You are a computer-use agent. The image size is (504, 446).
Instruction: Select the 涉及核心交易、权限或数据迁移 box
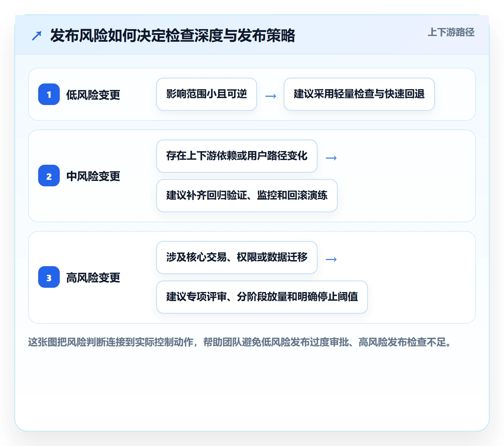coord(237,258)
